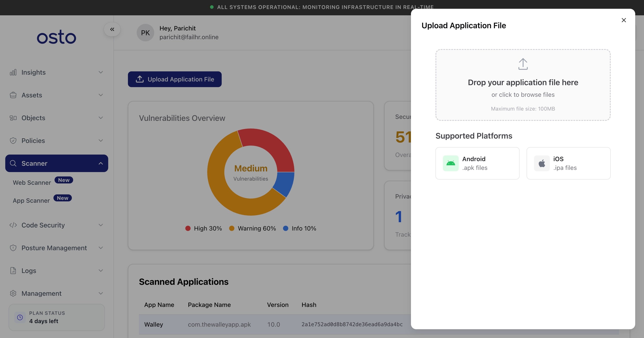The width and height of the screenshot is (644, 338).
Task: Open the App Scanner submenu item
Action: [x=31, y=201]
